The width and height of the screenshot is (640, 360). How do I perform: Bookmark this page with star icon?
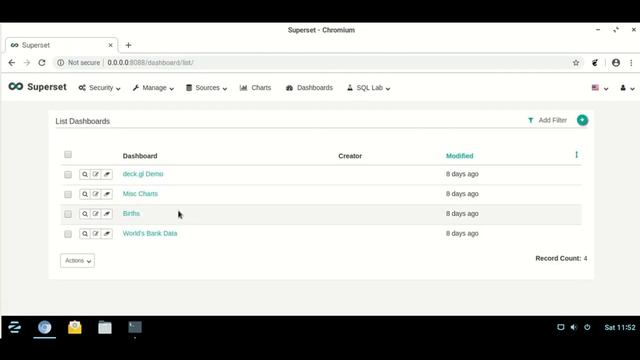pyautogui.click(x=576, y=62)
